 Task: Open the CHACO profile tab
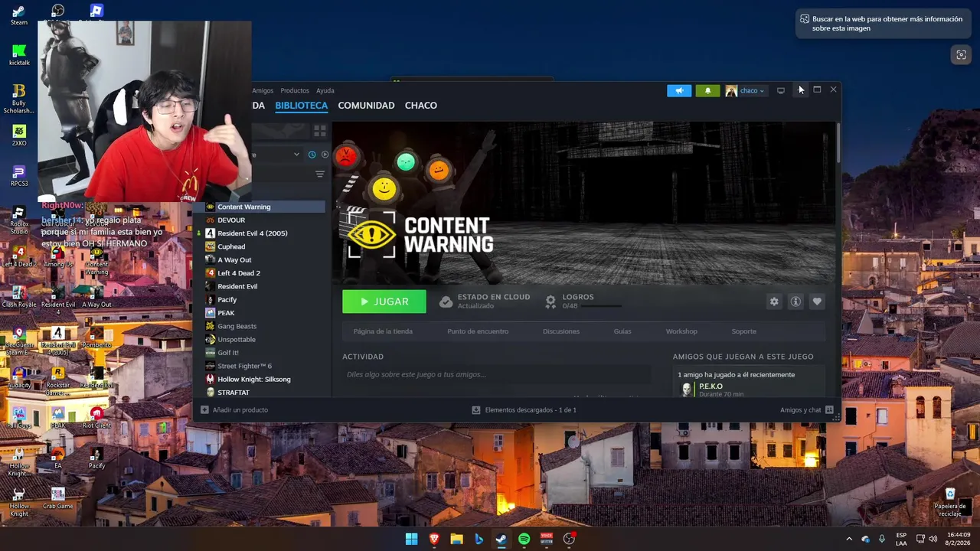coord(421,106)
